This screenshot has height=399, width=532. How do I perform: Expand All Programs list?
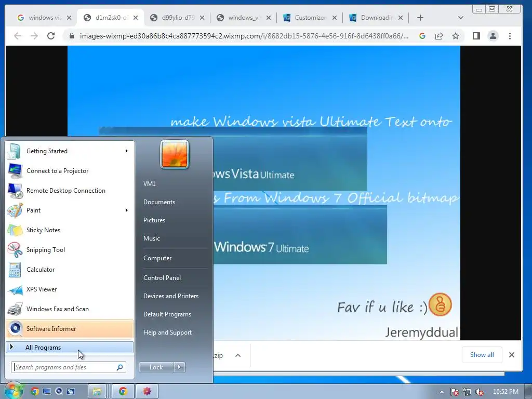pos(70,348)
